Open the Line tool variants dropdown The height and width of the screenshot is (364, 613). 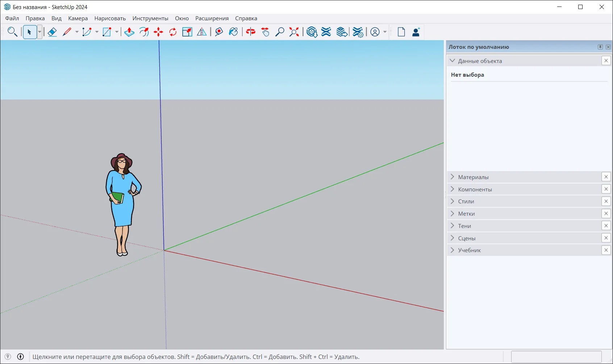tap(77, 32)
